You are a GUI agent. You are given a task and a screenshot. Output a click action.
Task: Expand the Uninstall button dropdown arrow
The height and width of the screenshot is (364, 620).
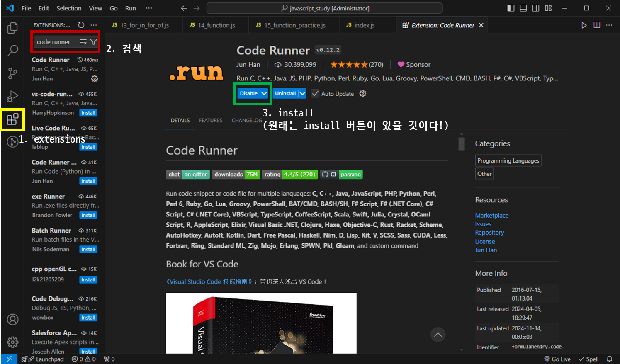tap(302, 94)
